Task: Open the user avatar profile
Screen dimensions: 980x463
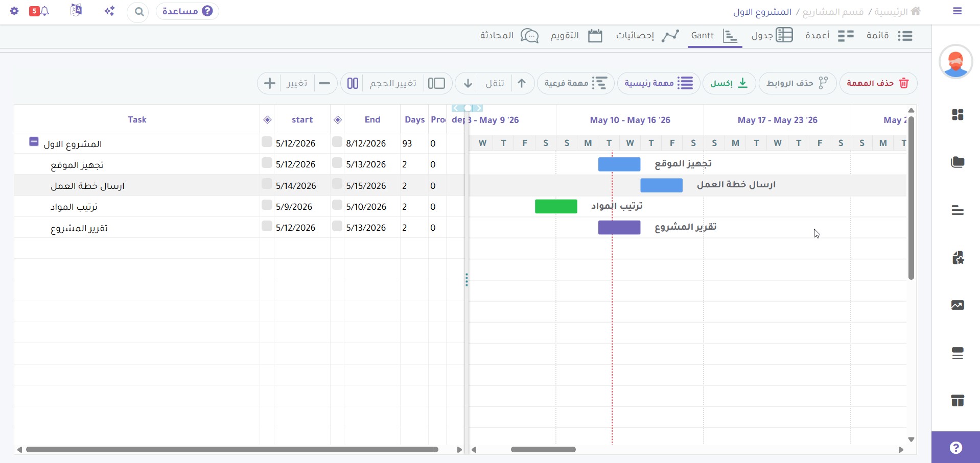Action: (x=955, y=62)
